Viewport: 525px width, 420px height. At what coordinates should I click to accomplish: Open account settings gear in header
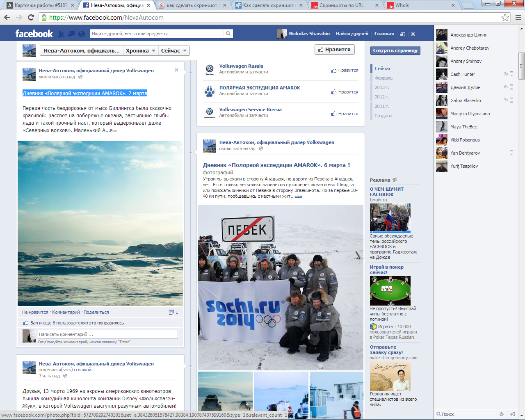(x=413, y=34)
